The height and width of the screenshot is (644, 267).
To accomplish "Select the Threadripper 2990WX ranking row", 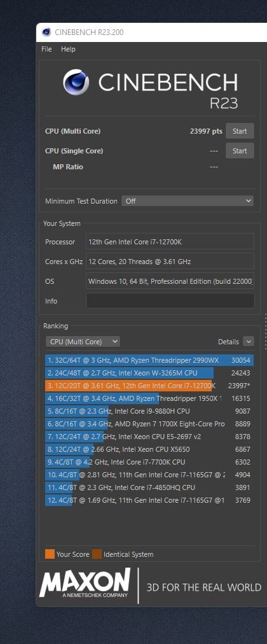I will click(x=149, y=360).
